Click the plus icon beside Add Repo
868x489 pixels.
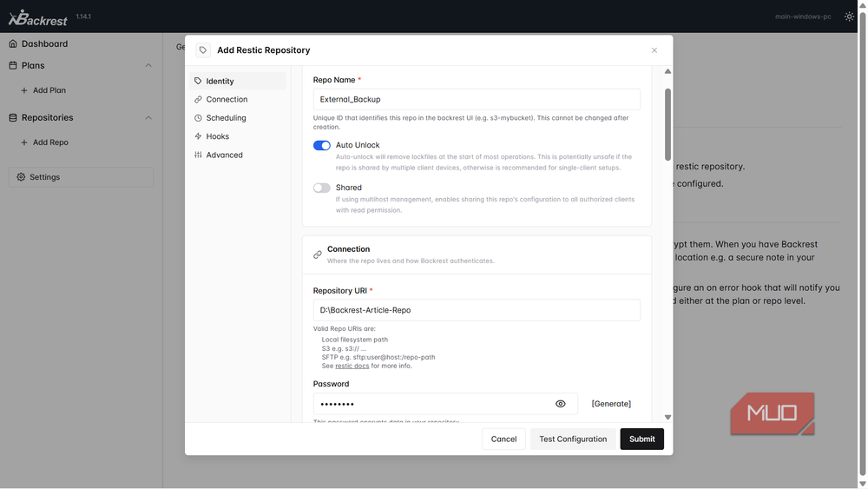click(23, 142)
